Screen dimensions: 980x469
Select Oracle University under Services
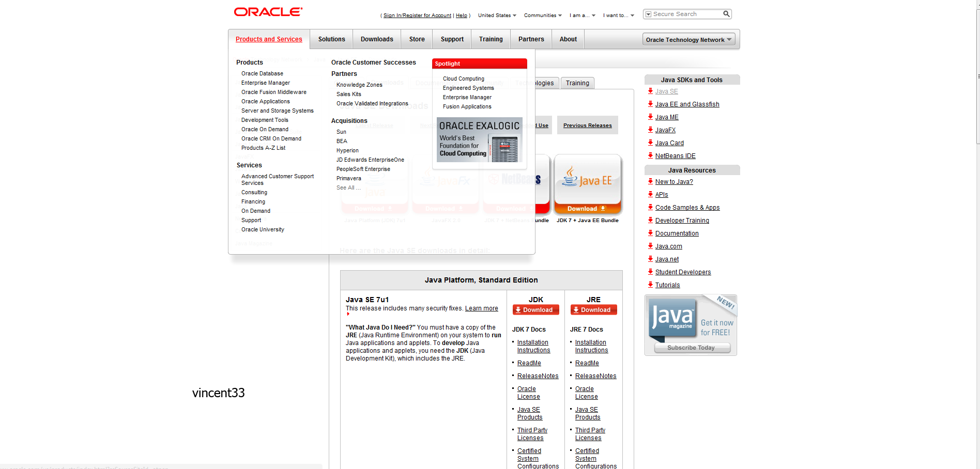tap(263, 229)
